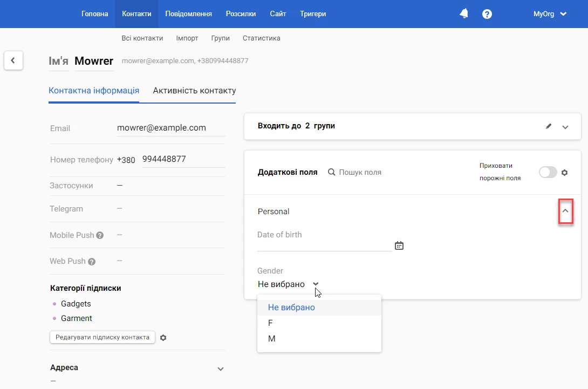Click the notifications bell icon

click(x=464, y=14)
